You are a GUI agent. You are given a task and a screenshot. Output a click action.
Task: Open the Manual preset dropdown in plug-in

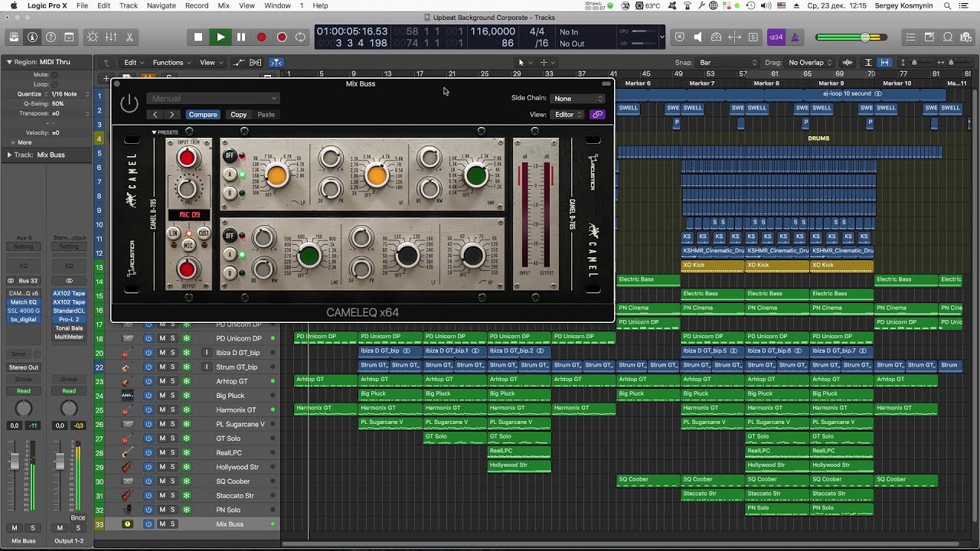pyautogui.click(x=213, y=98)
